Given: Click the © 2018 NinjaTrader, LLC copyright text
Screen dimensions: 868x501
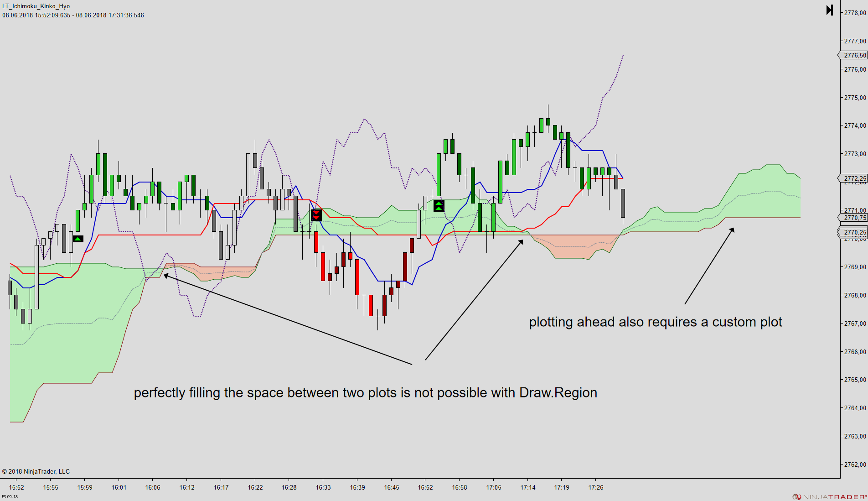Looking at the screenshot, I should click(36, 471).
